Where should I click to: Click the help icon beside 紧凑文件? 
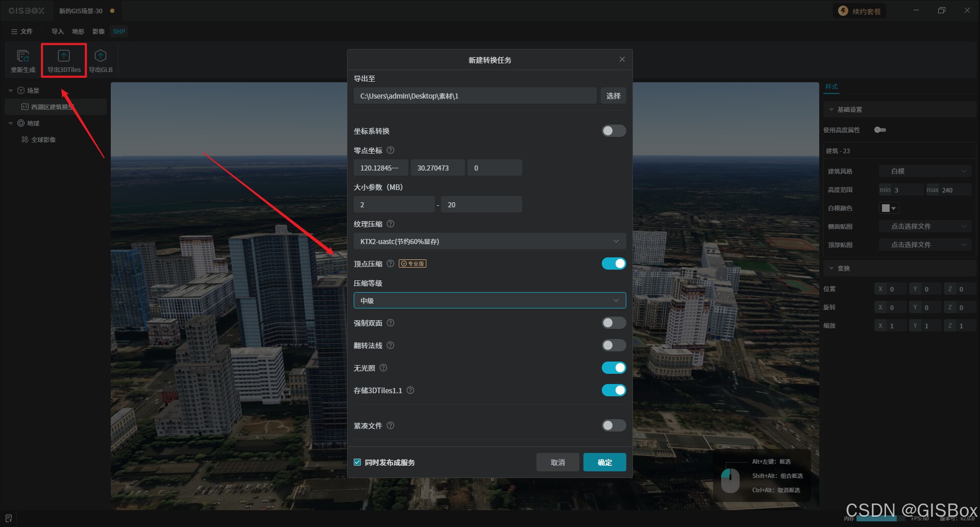click(x=390, y=426)
